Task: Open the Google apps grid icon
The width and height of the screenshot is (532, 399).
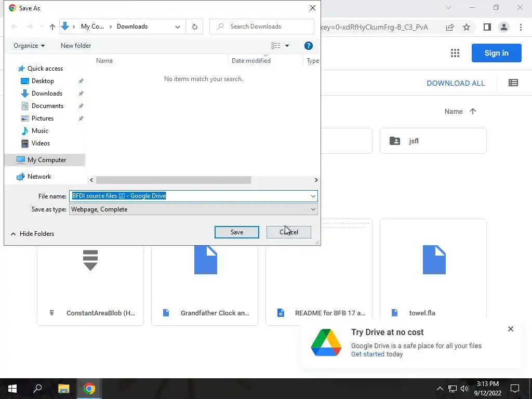Action: (455, 53)
